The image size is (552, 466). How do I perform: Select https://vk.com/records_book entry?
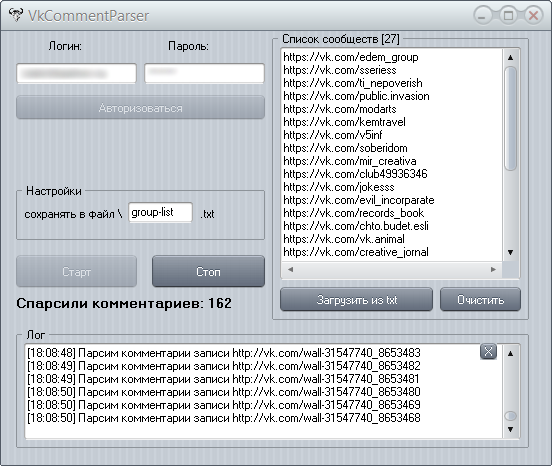(x=353, y=213)
